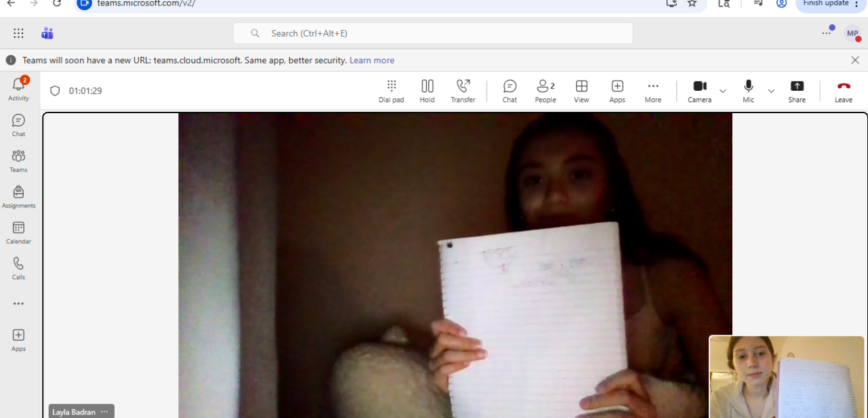Open Calendar in the left sidebar
This screenshot has height=418, width=868.
[x=18, y=232]
